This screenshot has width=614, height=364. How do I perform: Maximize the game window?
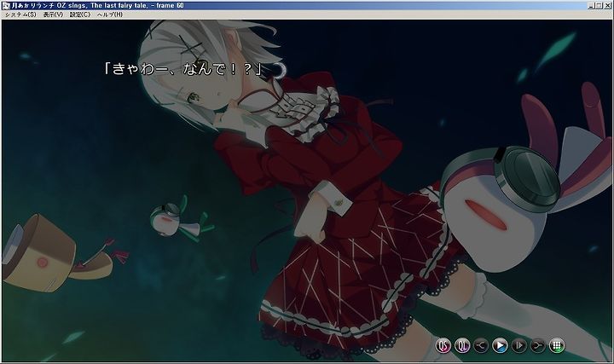point(600,5)
